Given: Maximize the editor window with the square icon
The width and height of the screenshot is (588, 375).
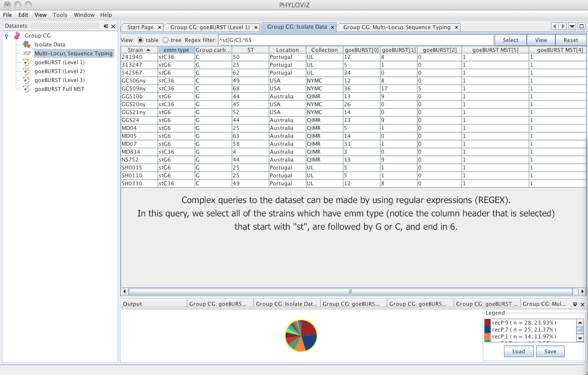Looking at the screenshot, I should 582,26.
